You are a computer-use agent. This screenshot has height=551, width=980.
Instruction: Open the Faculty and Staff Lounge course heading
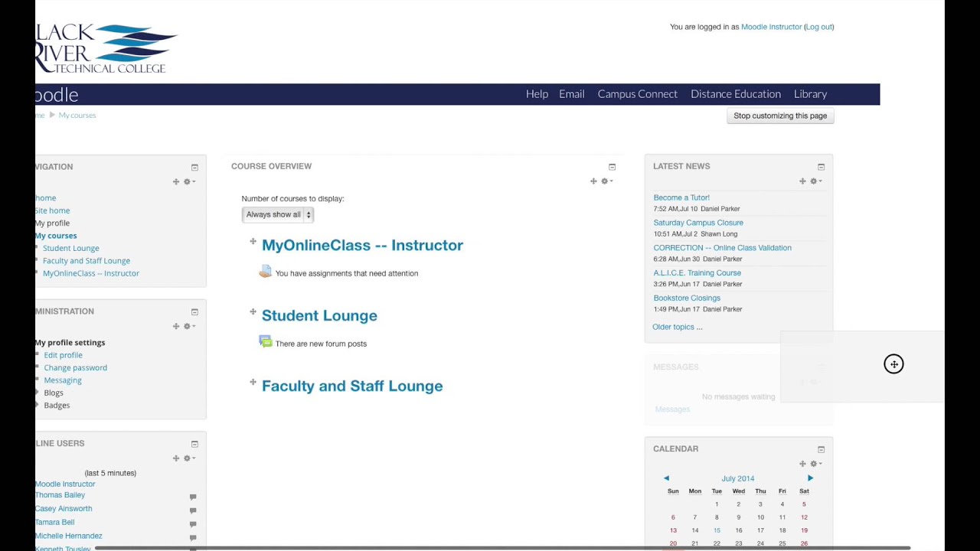tap(352, 386)
